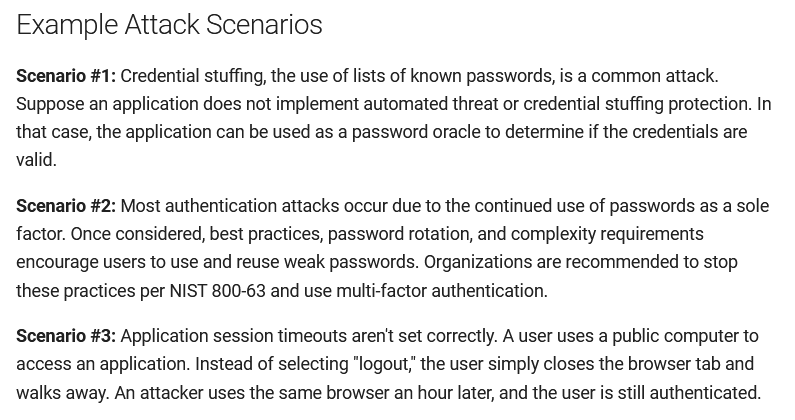Click the Example Attack Scenarios heading
This screenshot has width=795, height=420.
click(169, 25)
